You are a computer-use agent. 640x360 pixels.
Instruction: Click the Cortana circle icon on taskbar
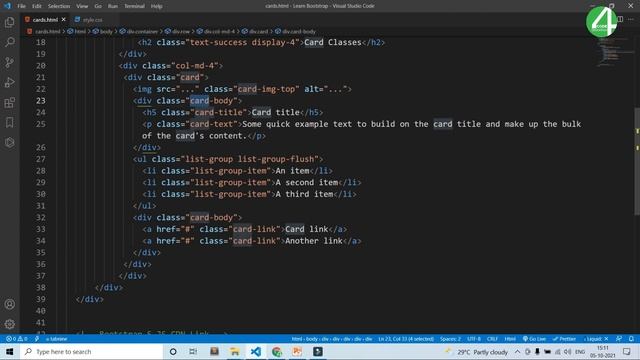(x=173, y=351)
